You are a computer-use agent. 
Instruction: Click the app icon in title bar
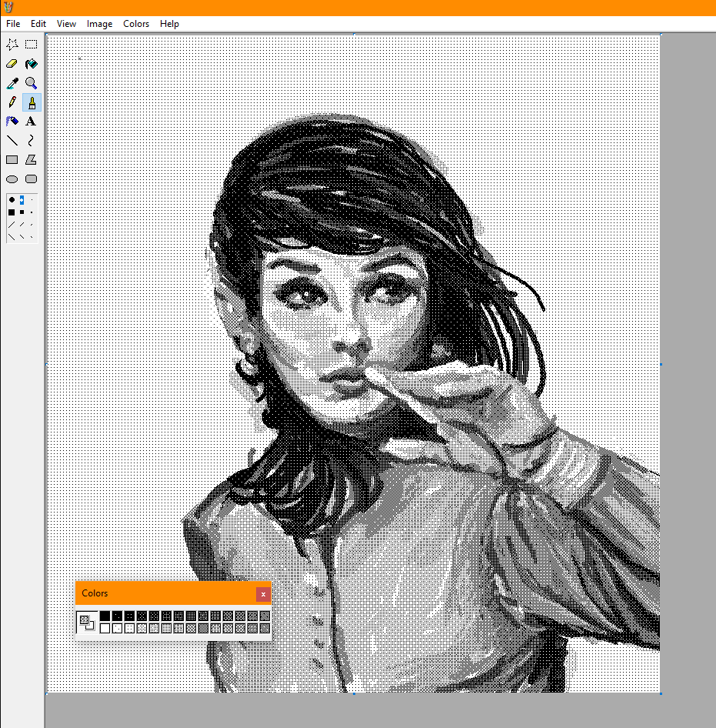[x=8, y=8]
